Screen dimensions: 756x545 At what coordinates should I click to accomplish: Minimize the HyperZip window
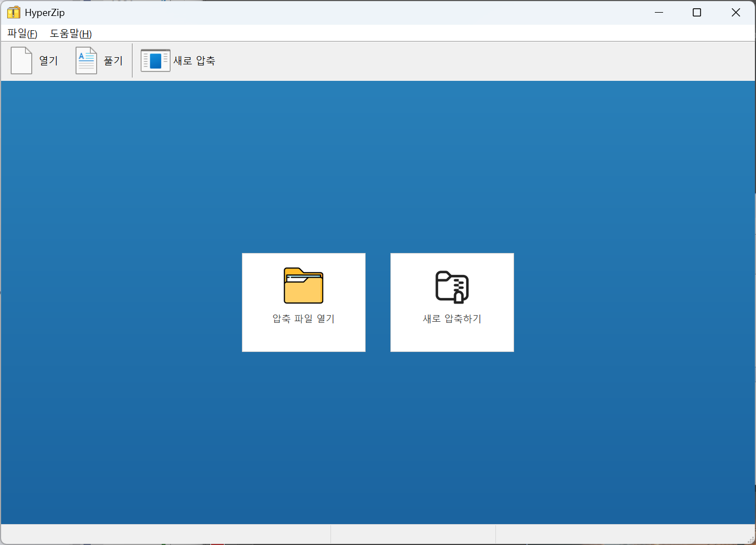pyautogui.click(x=659, y=13)
